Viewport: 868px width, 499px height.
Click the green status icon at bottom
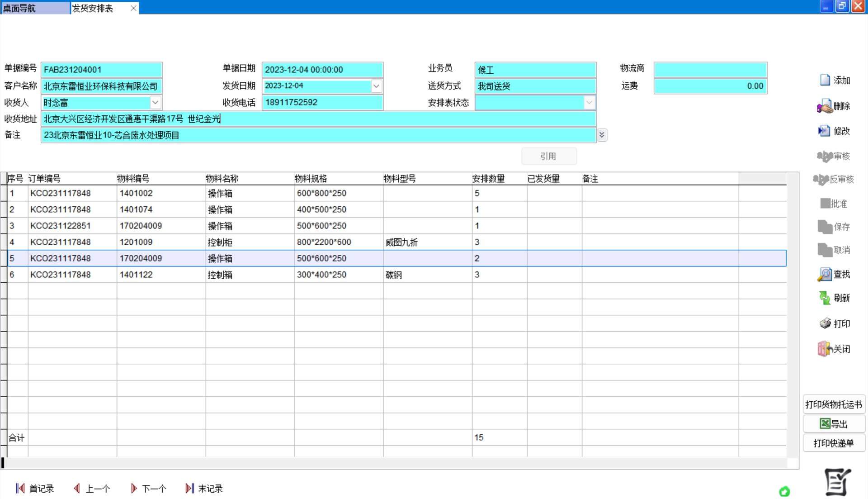click(x=784, y=491)
